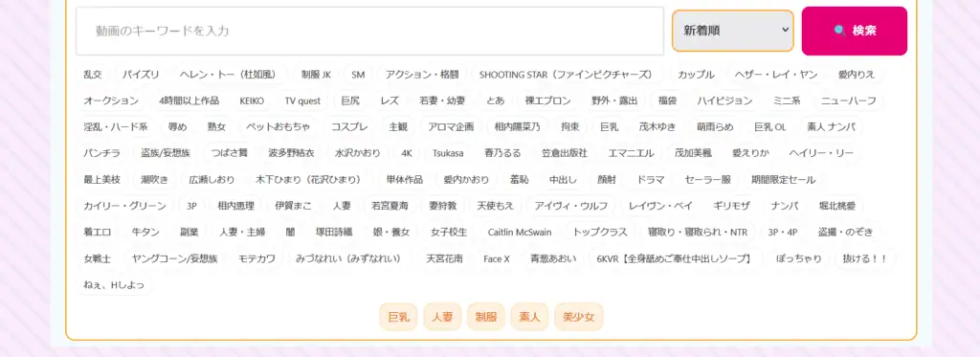980x357 pixels.
Task: Click the 萌雨らめ tag
Action: pos(716,127)
